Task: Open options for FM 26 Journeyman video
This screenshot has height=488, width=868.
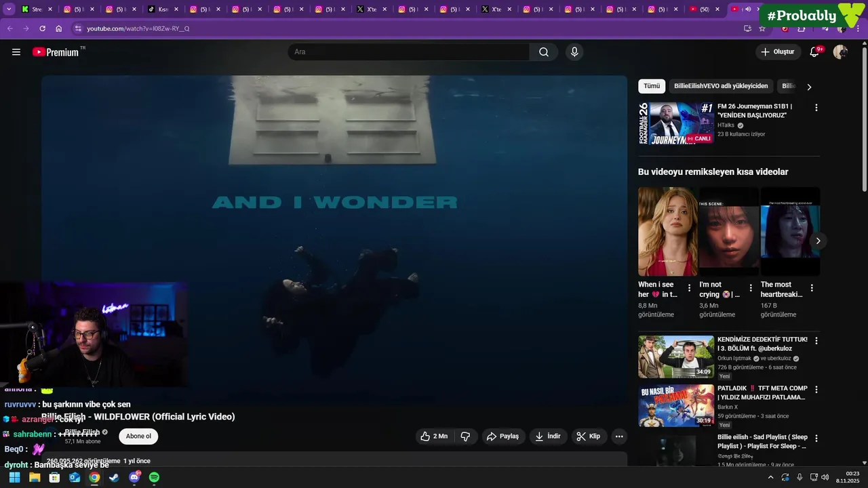Action: 816,108
